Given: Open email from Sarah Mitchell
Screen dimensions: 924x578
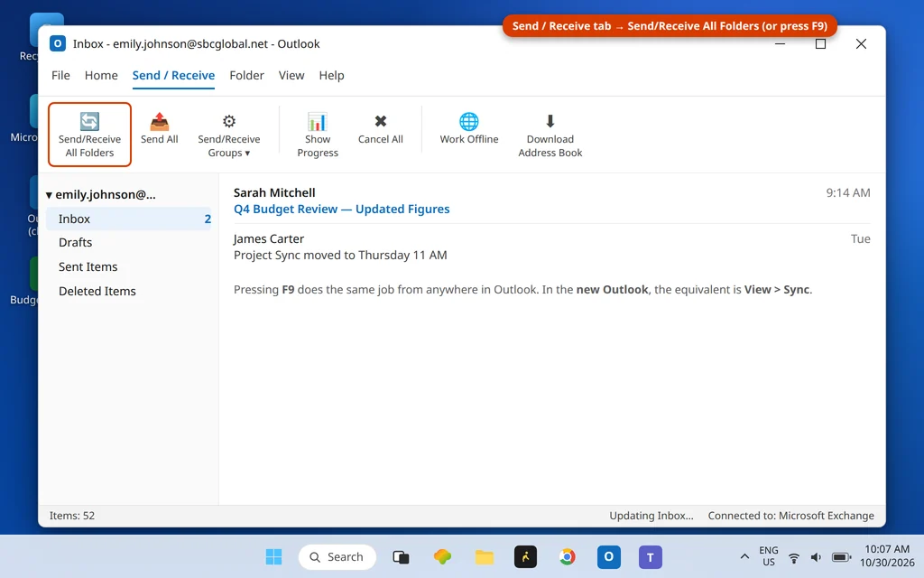Looking at the screenshot, I should coord(551,200).
